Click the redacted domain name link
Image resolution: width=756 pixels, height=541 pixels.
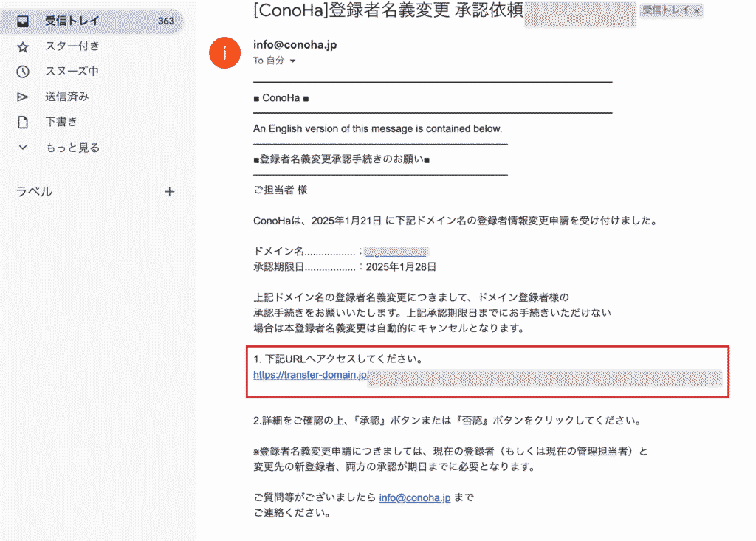(396, 251)
